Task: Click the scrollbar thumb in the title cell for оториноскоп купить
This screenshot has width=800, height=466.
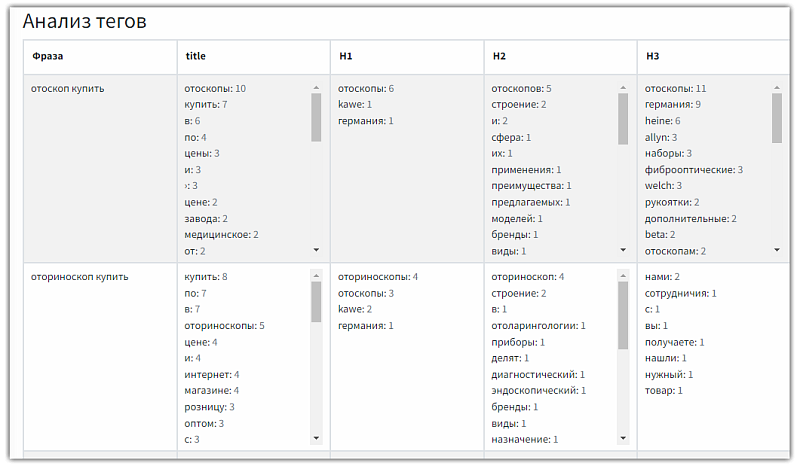Action: pyautogui.click(x=316, y=302)
